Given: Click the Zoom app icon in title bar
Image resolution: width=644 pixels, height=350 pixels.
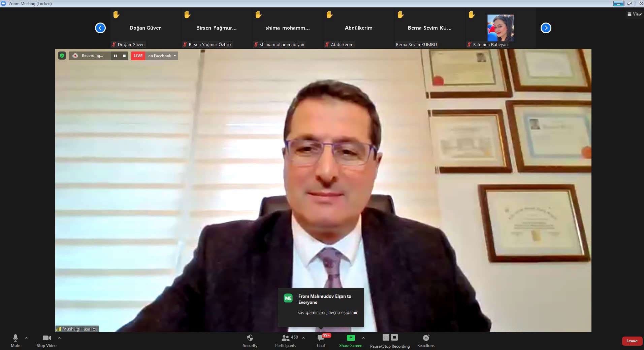Looking at the screenshot, I should point(3,3).
